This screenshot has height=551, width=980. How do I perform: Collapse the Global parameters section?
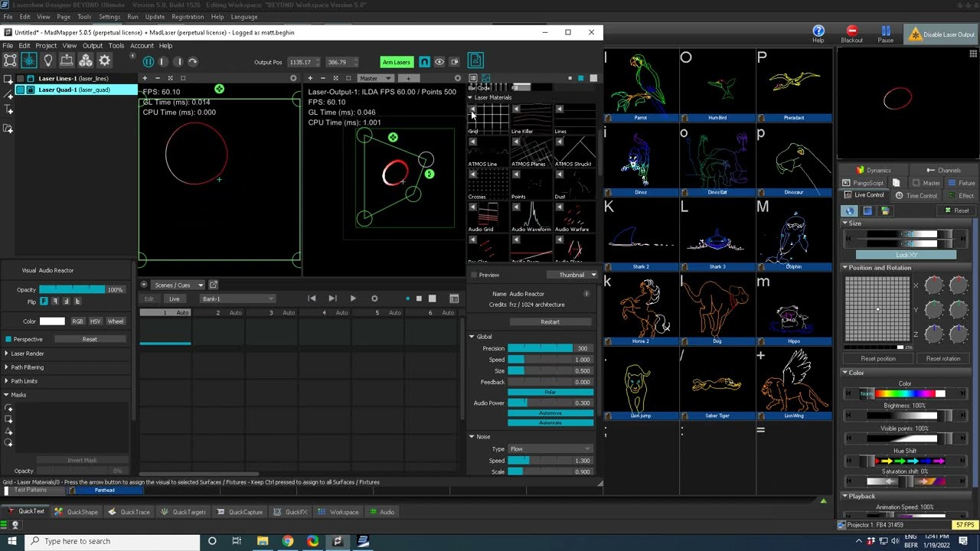pos(472,337)
